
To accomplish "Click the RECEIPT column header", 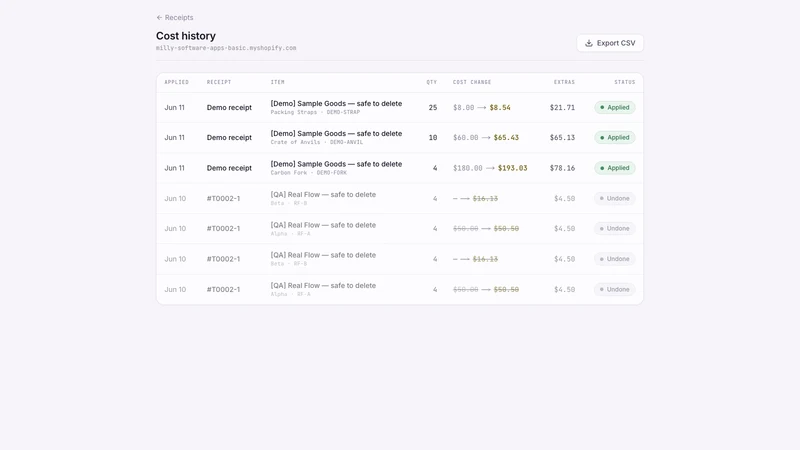I will (x=219, y=82).
